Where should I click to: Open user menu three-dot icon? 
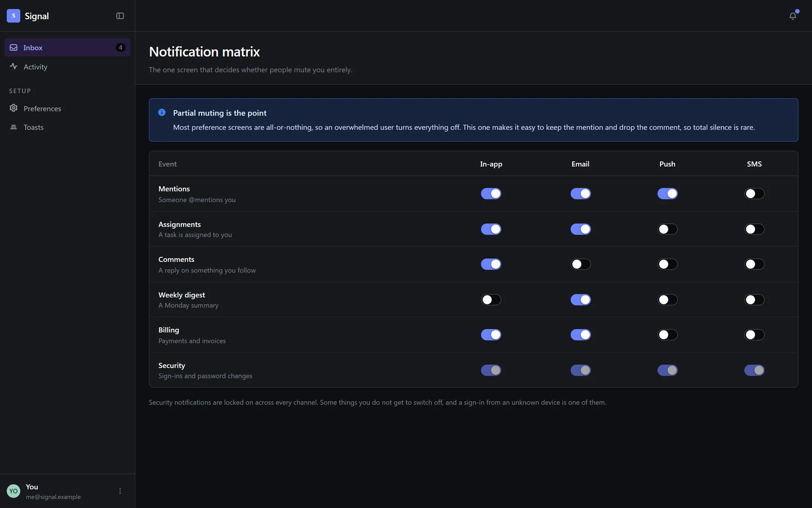click(120, 491)
